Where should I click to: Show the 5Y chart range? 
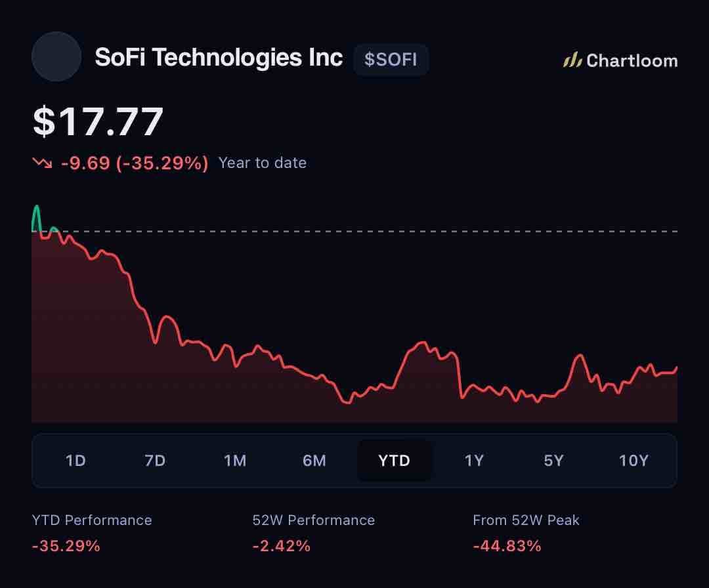553,461
